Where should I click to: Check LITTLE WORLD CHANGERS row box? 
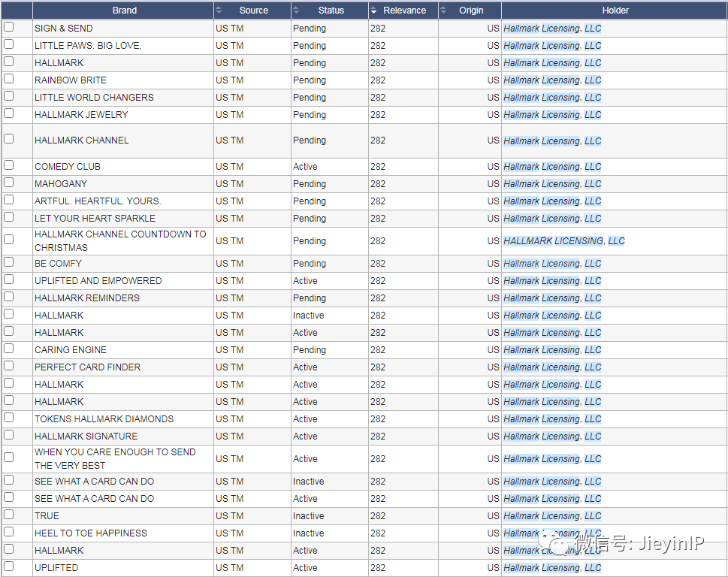coord(9,95)
